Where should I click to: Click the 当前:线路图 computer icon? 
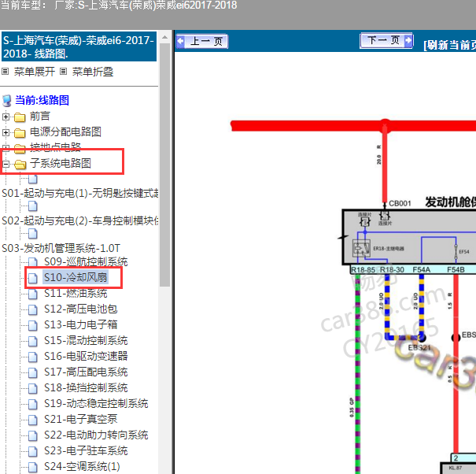(x=6, y=101)
